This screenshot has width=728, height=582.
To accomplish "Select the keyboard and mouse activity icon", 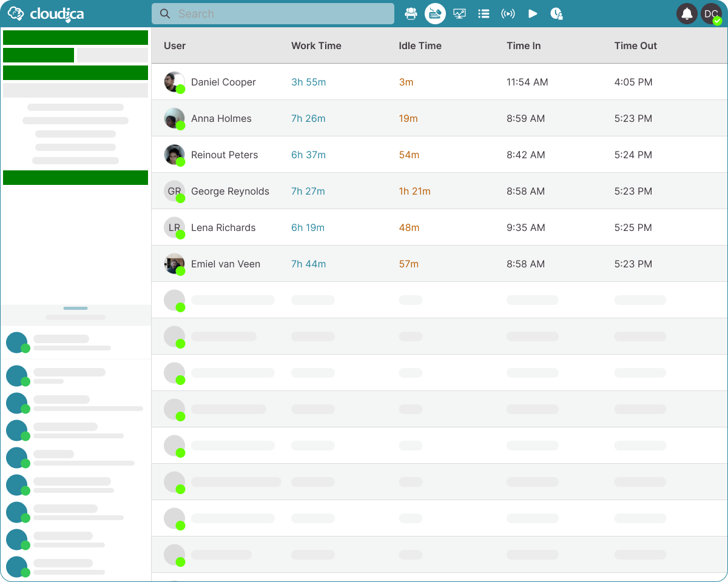I will [x=435, y=13].
